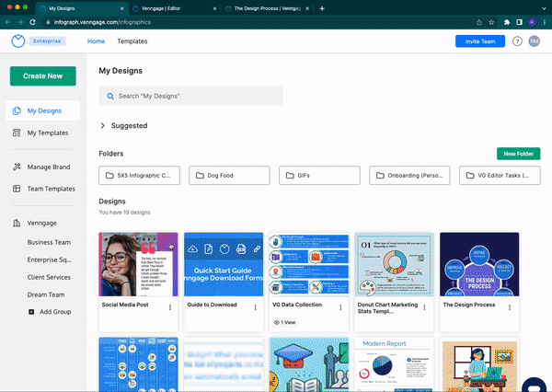Open a new browser tab
552x392 pixels.
point(322,8)
